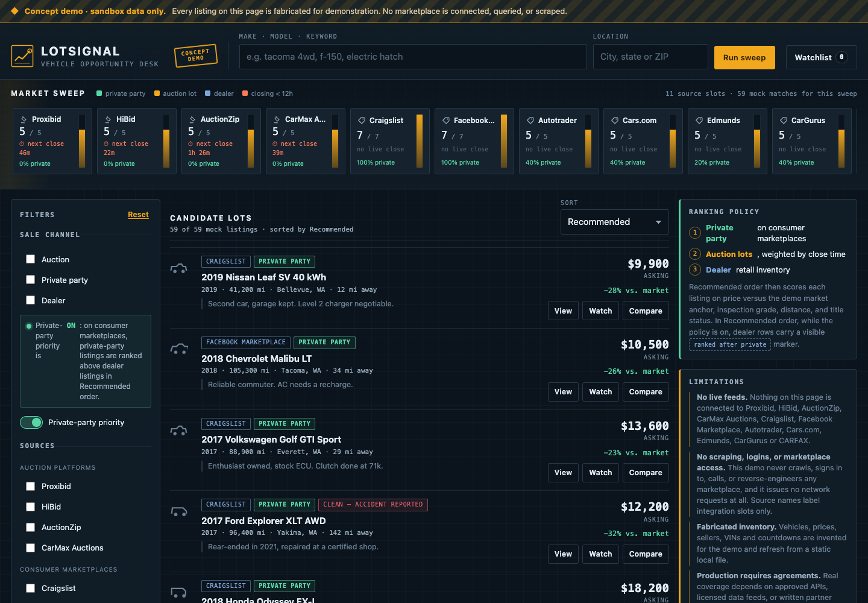Screen dimensions: 868x603
Task: Tick the HiBid source checkbox
Action: (x=30, y=507)
